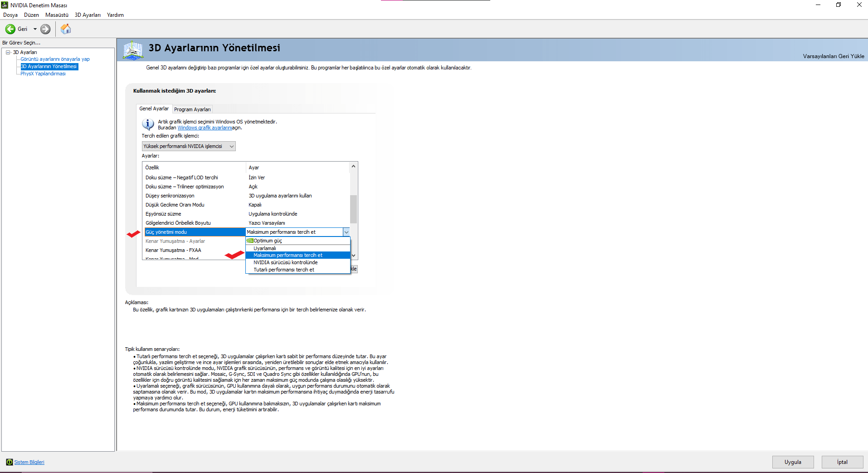Select Doku süzme – Negatif LOD tercihi row
The image size is (868, 473).
[x=247, y=177]
